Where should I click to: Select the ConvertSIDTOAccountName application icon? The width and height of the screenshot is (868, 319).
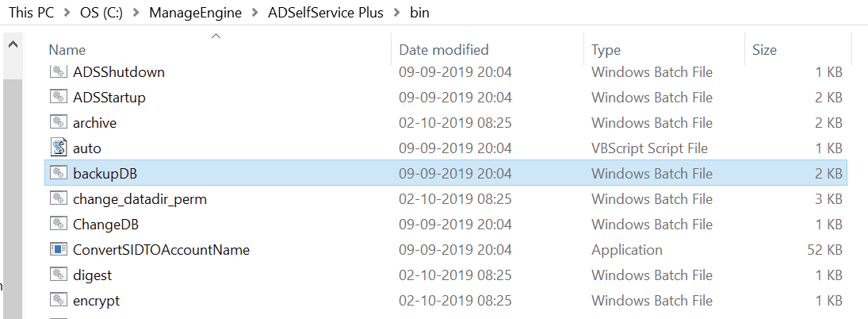[x=59, y=249]
